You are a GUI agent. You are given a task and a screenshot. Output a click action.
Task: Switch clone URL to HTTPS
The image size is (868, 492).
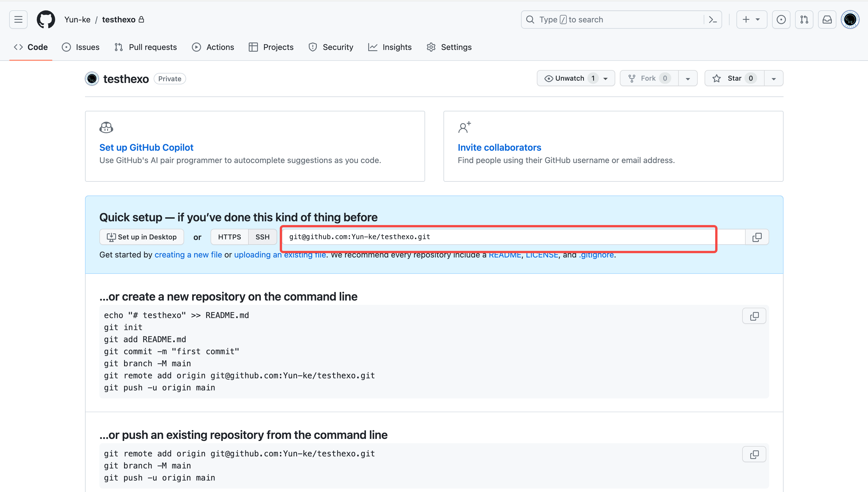click(x=229, y=237)
